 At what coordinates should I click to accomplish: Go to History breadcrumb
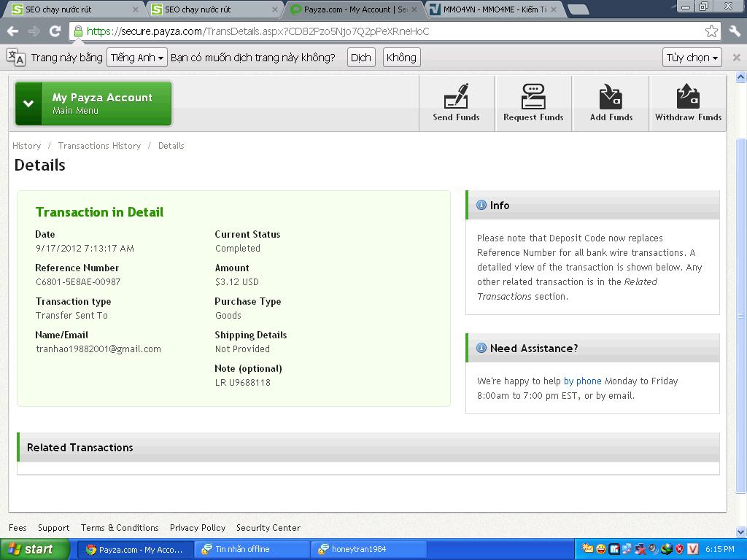[x=27, y=146]
